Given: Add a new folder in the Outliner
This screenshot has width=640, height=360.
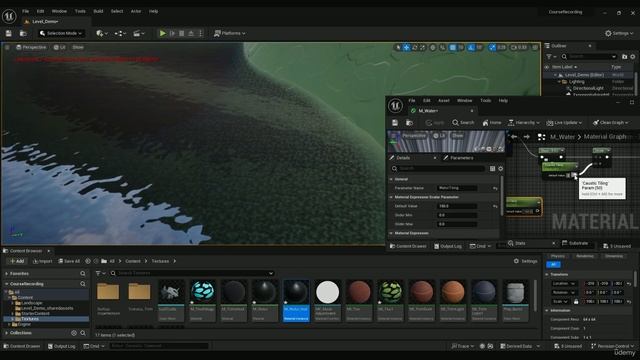Looking at the screenshot, I should (624, 57).
